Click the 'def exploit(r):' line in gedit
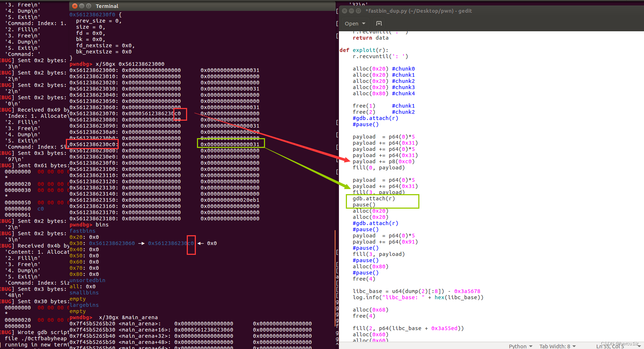Viewport: 644px width, 349px height. [x=364, y=50]
